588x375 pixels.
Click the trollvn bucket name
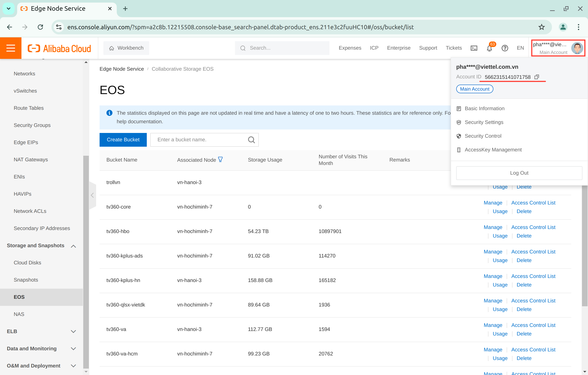113,182
